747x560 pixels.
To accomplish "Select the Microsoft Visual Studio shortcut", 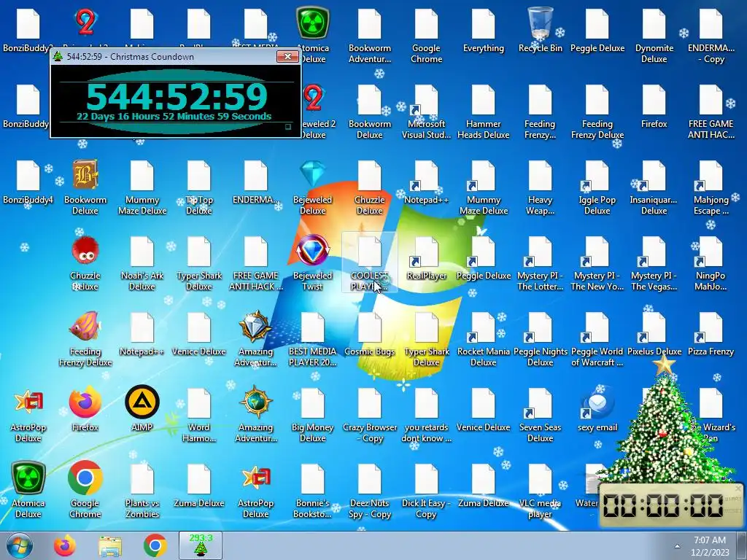I will (426, 112).
